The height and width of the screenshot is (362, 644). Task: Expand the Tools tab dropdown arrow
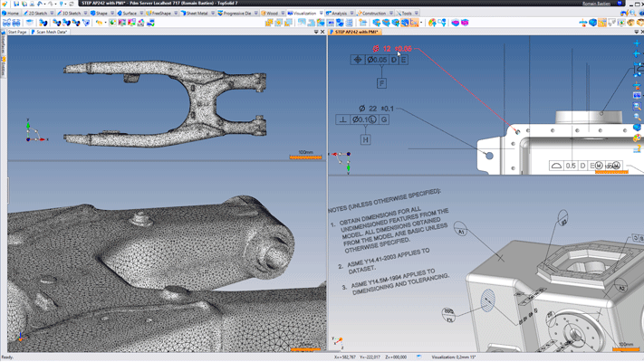point(415,14)
